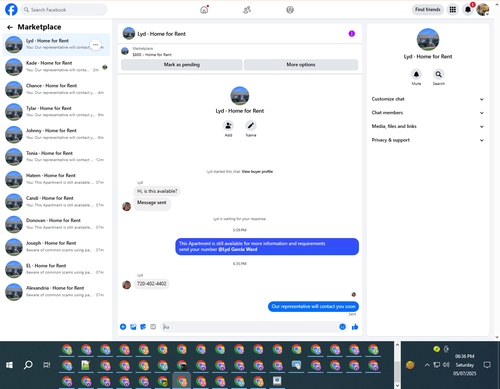Click taskbar overflow scrollbar down arrow
Image resolution: width=500 pixels, height=389 pixels.
pyautogui.click(x=397, y=385)
